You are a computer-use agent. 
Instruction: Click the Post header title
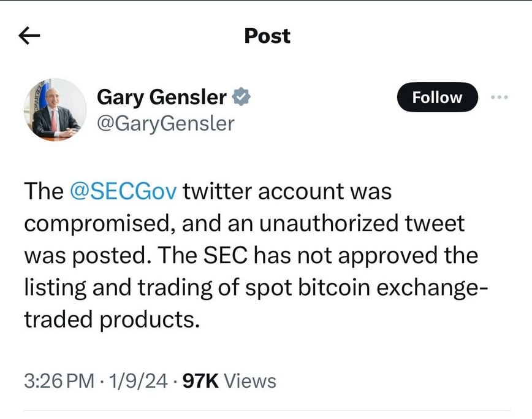267,36
